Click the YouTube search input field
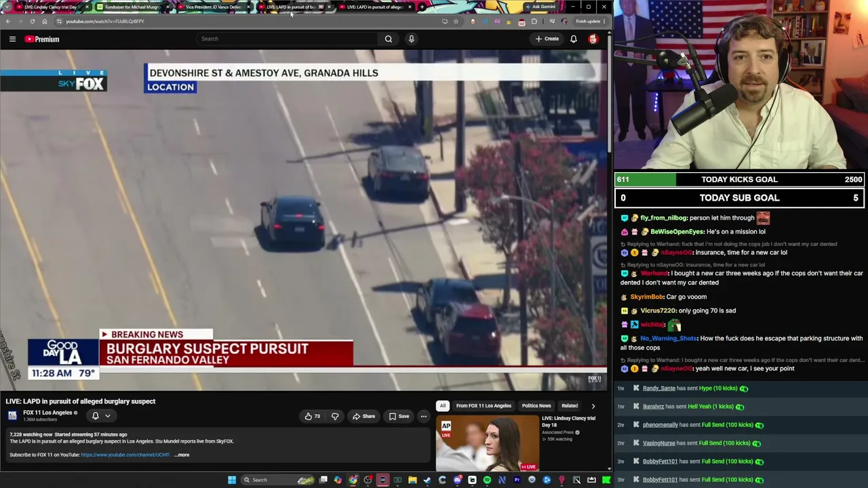 [x=288, y=39]
